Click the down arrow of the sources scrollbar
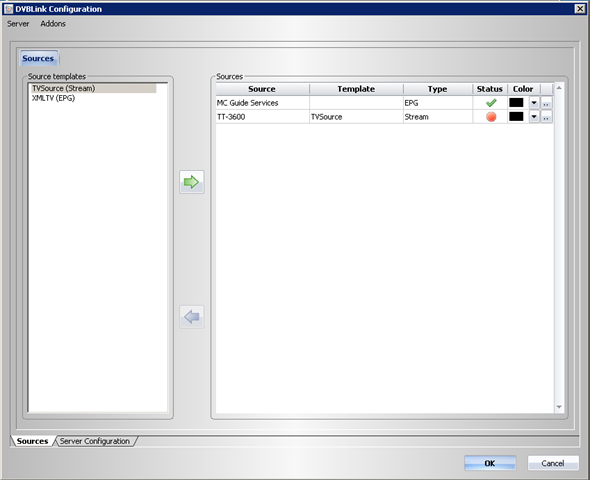 (559, 407)
